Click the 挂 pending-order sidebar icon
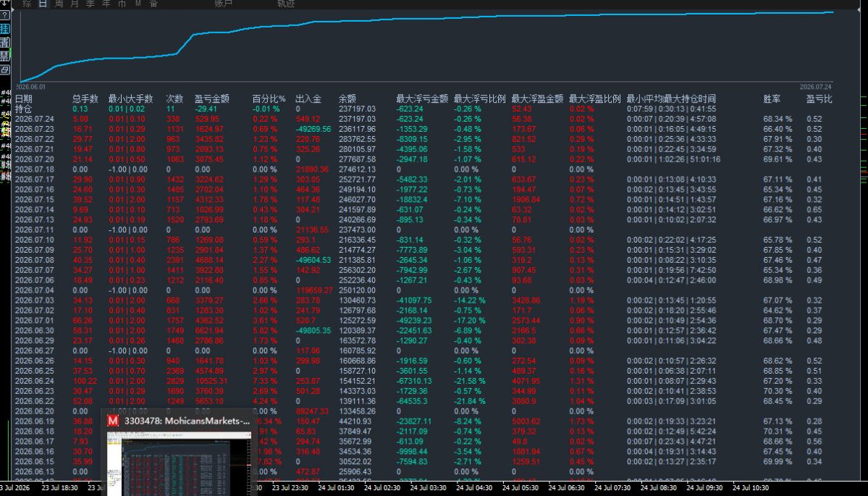 click(5, 29)
